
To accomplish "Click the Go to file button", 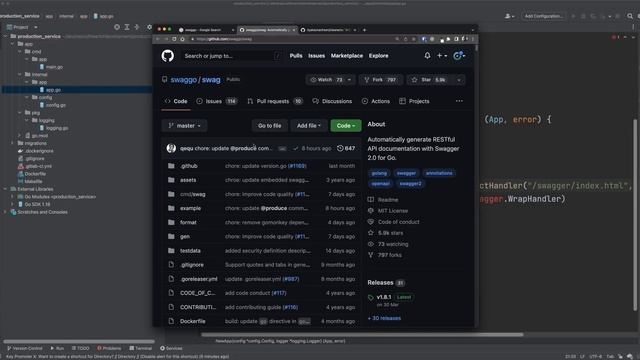I will 269,126.
